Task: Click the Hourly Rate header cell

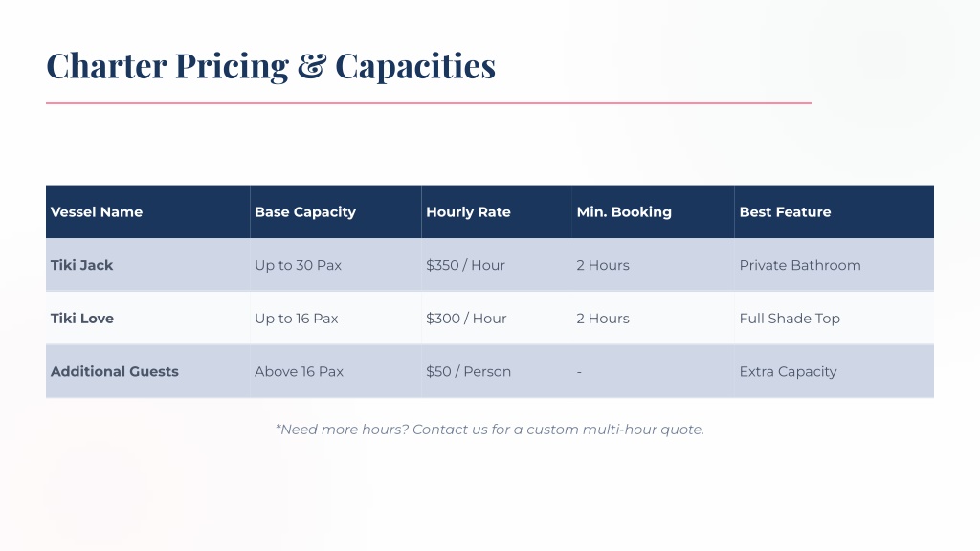Action: click(497, 211)
